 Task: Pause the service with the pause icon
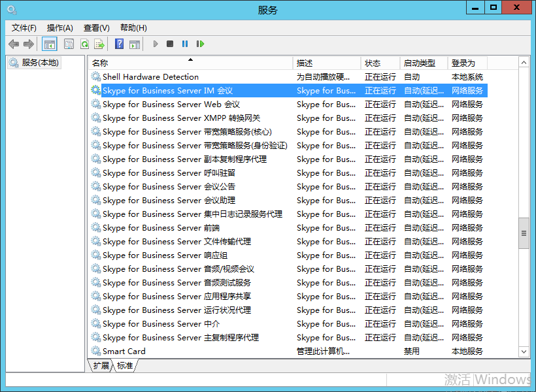(x=185, y=44)
